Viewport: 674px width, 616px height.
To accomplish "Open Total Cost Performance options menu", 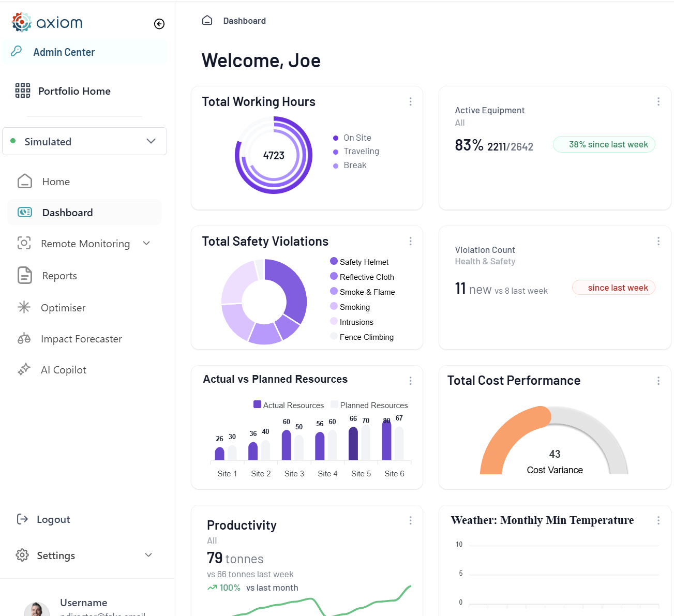I will [658, 381].
